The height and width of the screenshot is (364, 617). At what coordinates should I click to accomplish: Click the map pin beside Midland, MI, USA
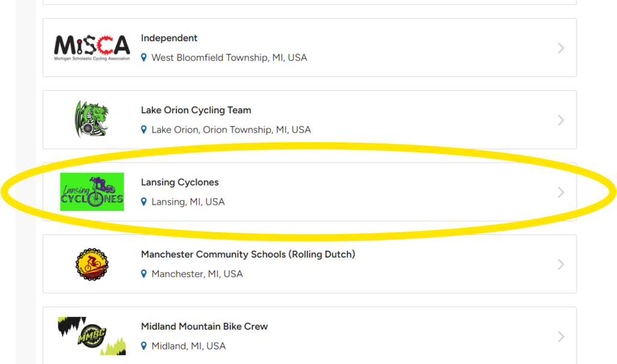143,346
